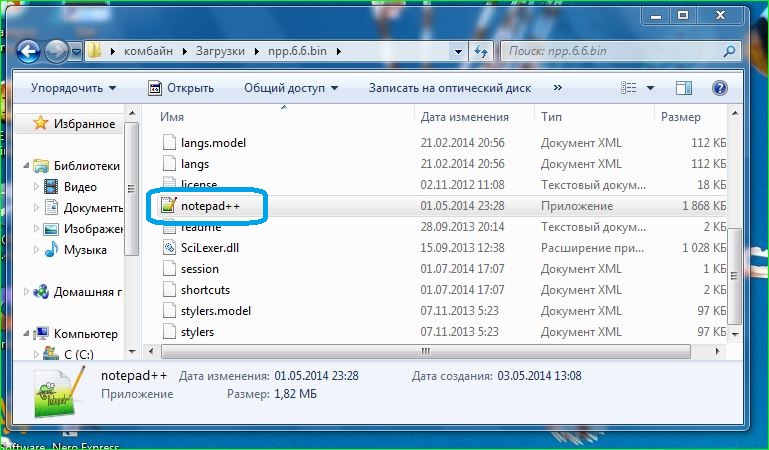Select the комбайн breadcrumb segment
Screen dimensions: 769x450
point(148,51)
